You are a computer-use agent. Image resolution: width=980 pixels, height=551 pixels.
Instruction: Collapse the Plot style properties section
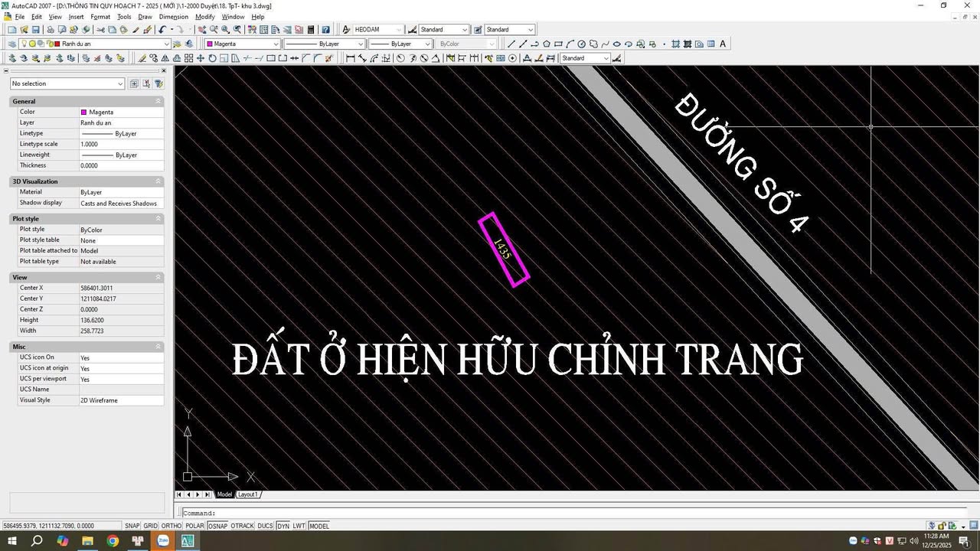point(158,218)
